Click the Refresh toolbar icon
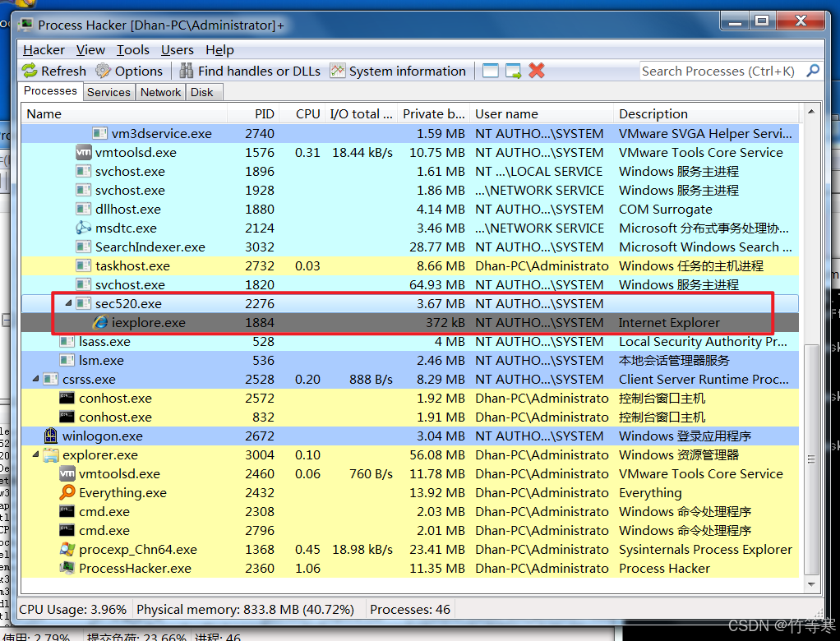The height and width of the screenshot is (641, 840). [x=30, y=71]
